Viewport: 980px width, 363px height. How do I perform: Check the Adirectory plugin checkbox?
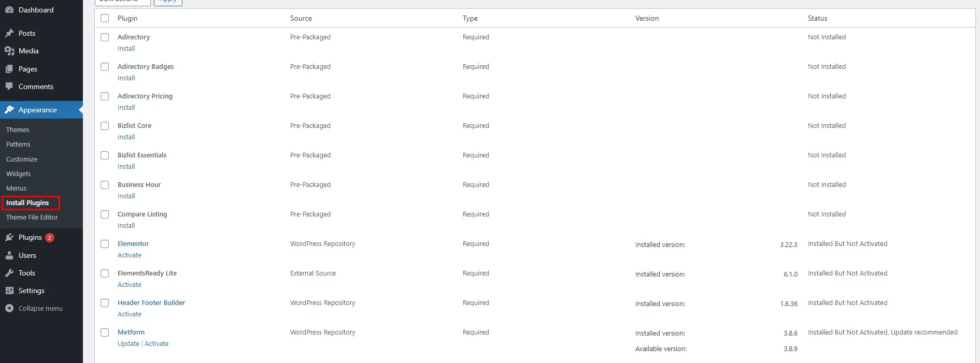105,37
